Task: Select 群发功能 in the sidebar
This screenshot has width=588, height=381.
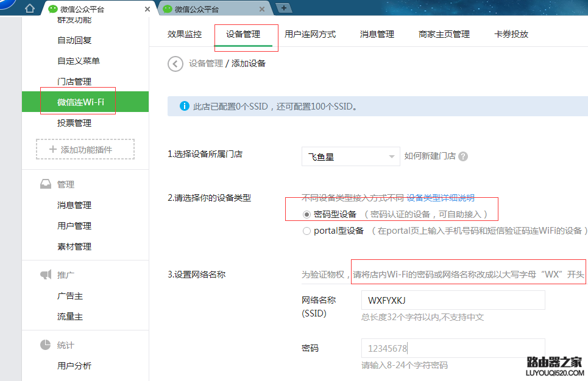Action: pos(74,20)
